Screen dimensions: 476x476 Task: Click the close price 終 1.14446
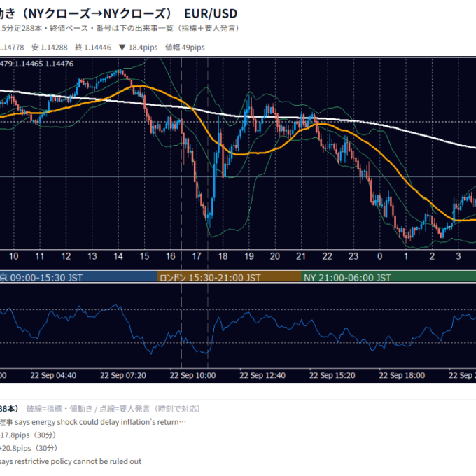tap(93, 48)
